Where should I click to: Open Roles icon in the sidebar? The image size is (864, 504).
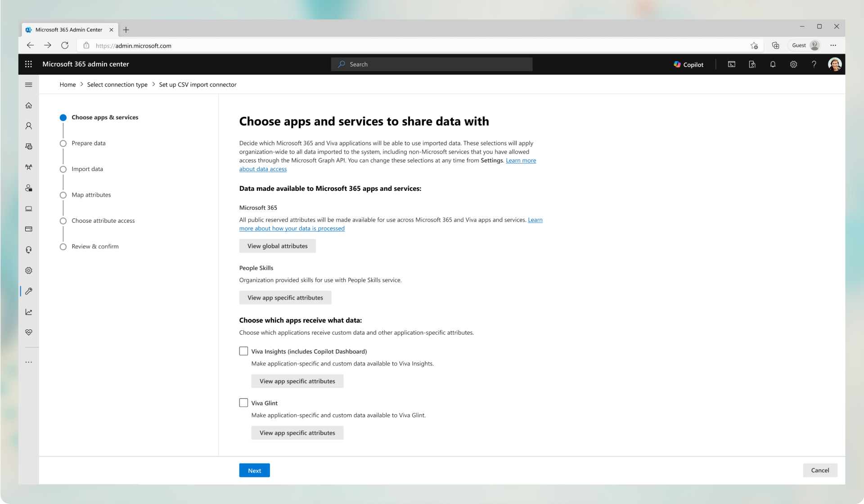coord(28,188)
